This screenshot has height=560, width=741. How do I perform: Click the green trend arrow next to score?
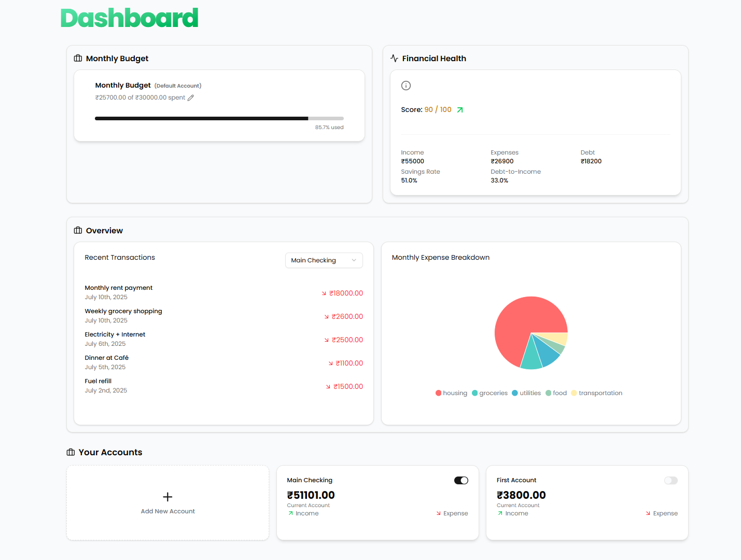click(459, 109)
